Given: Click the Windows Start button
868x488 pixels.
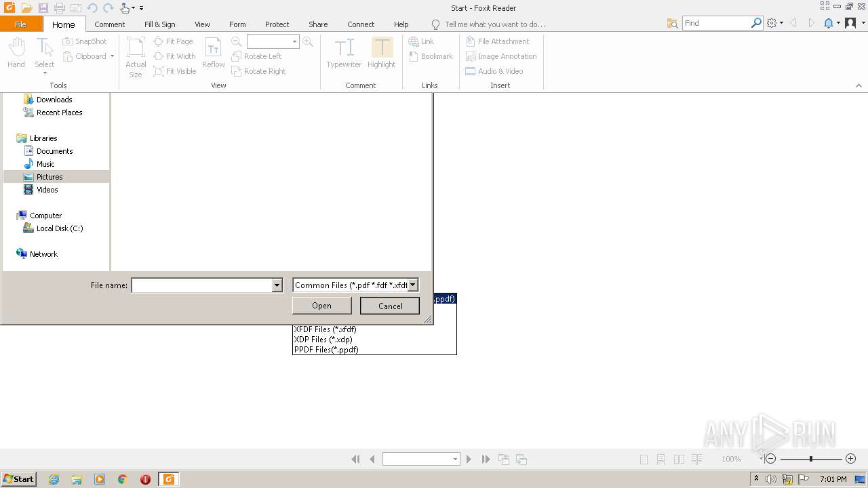Looking at the screenshot, I should 19,479.
